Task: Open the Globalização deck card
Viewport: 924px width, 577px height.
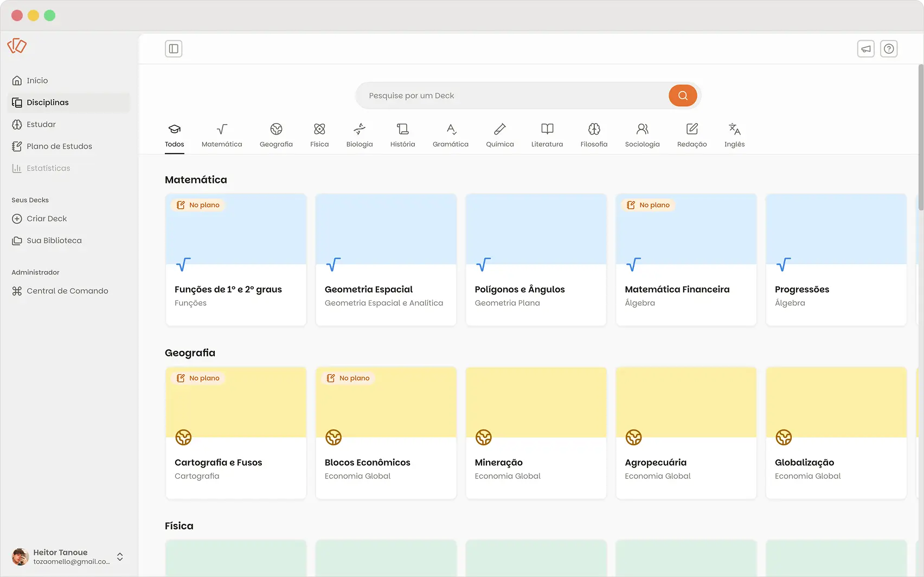Action: (836, 433)
